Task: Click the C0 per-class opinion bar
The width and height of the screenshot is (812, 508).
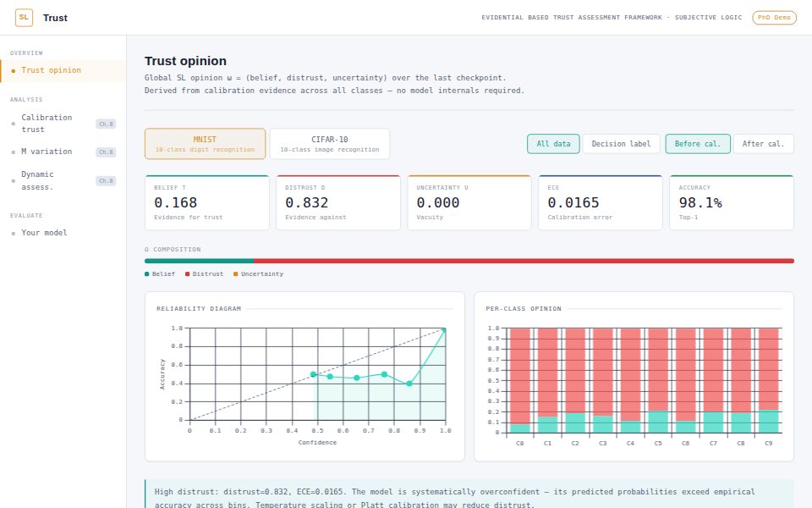Action: [520, 380]
